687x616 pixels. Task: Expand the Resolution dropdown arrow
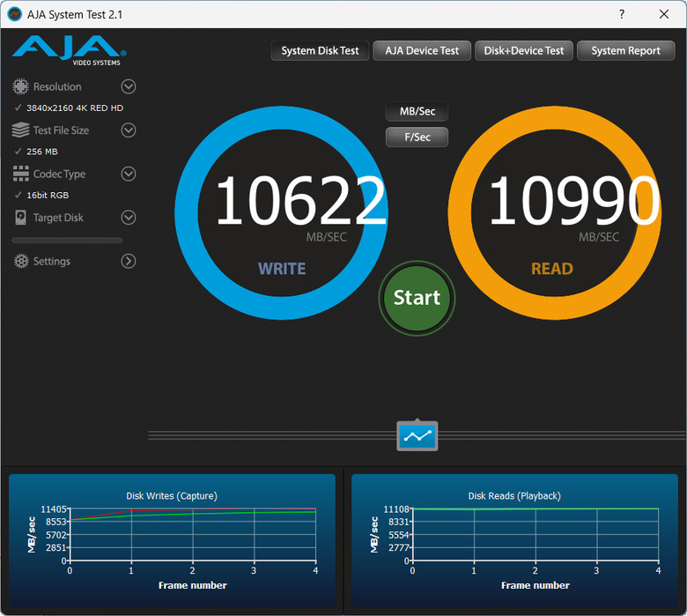pyautogui.click(x=129, y=86)
